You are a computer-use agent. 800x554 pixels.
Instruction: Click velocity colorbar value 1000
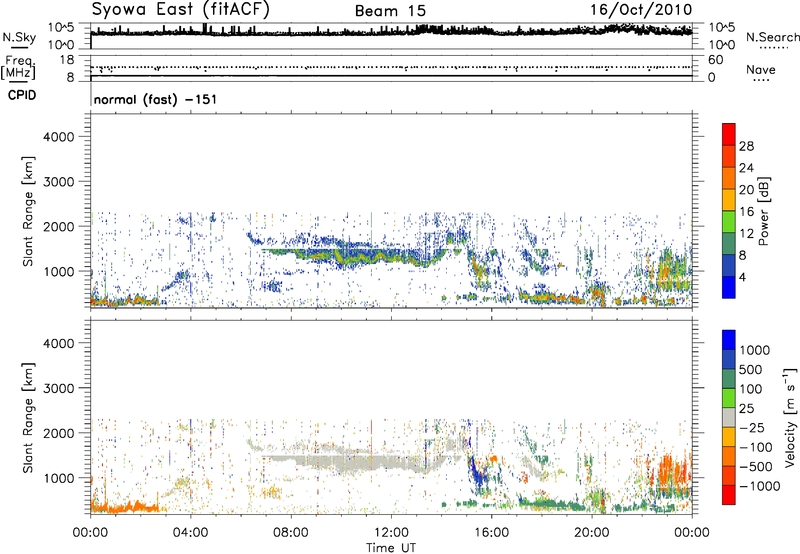point(755,350)
